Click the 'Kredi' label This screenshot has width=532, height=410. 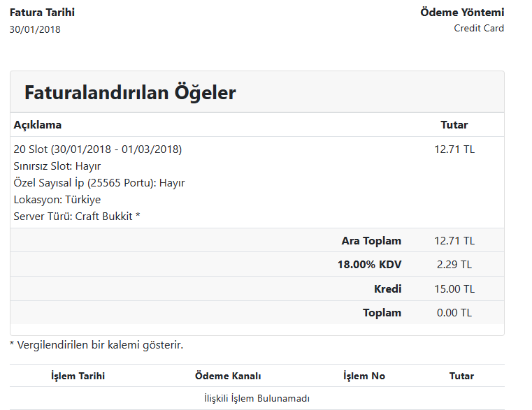point(387,289)
